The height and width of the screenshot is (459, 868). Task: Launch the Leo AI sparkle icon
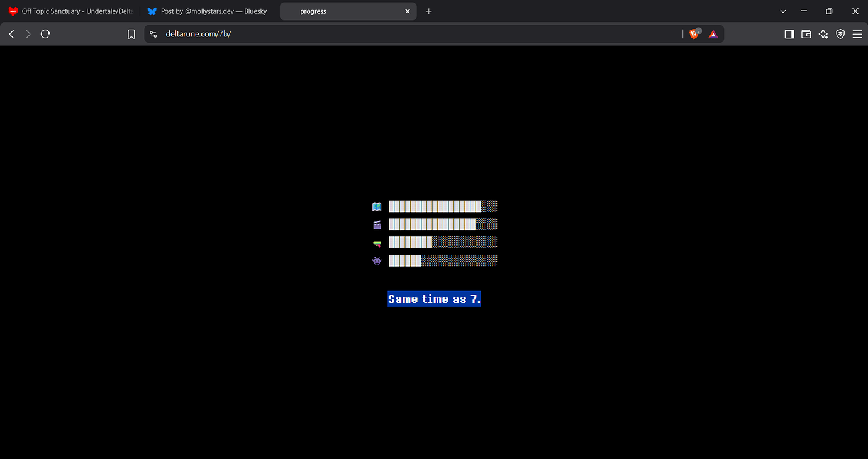(823, 35)
